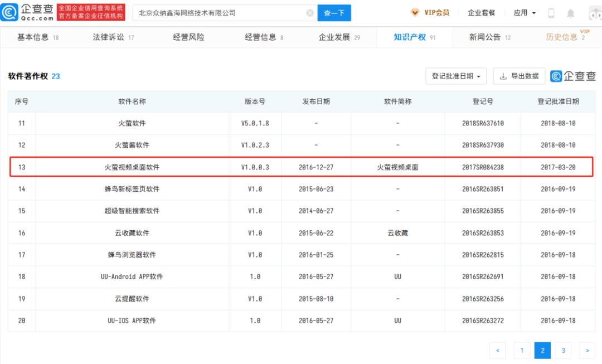Expand the 应用 dropdown menu

[x=523, y=12]
